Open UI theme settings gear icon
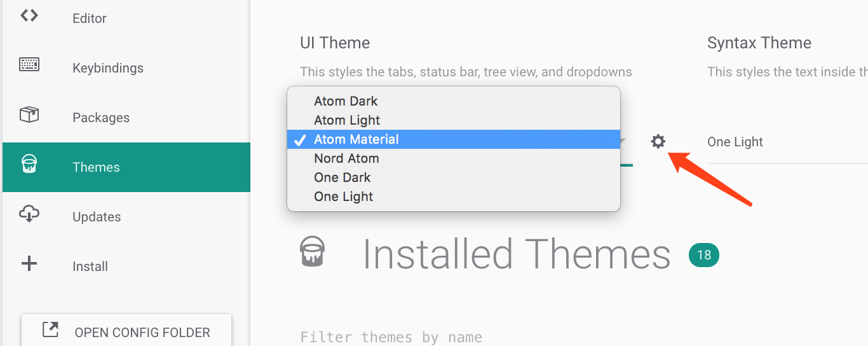Screen dimensions: 868x346 click(658, 142)
